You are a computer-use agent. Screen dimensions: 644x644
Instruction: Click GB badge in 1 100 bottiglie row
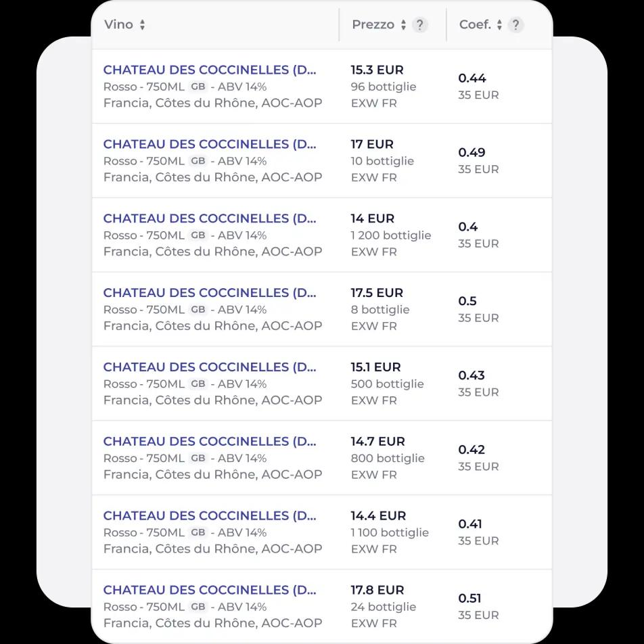(198, 532)
